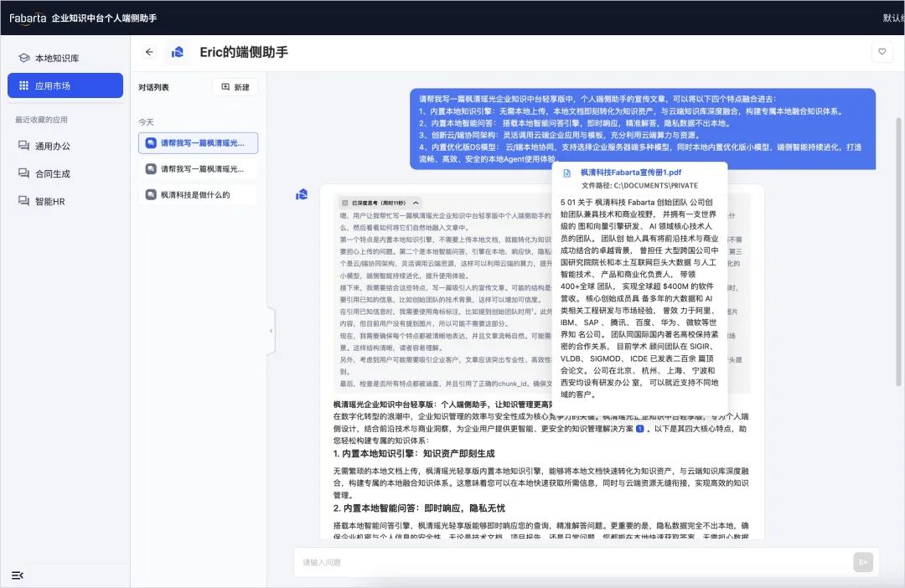Click the Eric assistant avatar icon in header
Screen dimensions: 905x588
(x=177, y=52)
